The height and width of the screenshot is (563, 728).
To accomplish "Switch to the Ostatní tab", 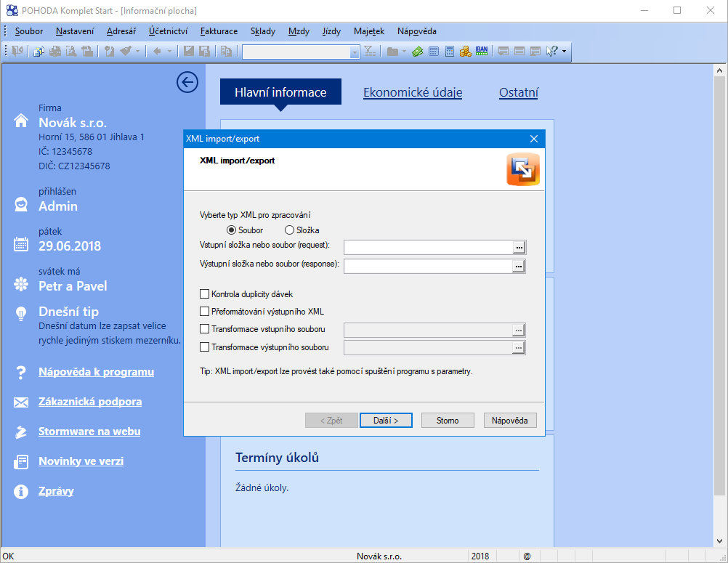I will pyautogui.click(x=519, y=92).
